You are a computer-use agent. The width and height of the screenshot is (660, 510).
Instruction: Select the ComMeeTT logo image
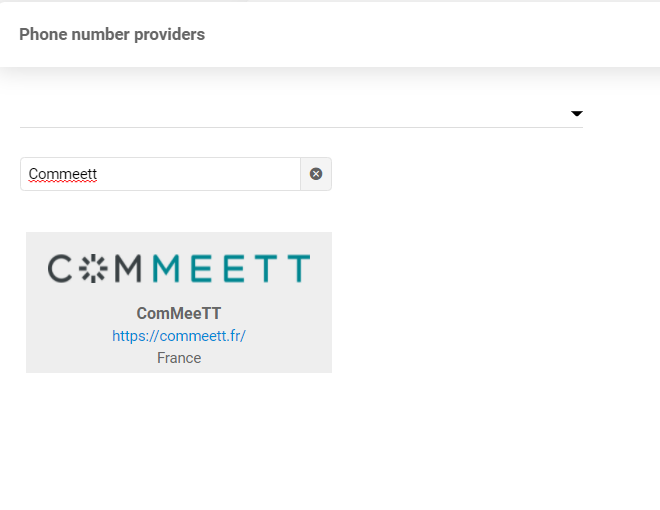pos(179,268)
